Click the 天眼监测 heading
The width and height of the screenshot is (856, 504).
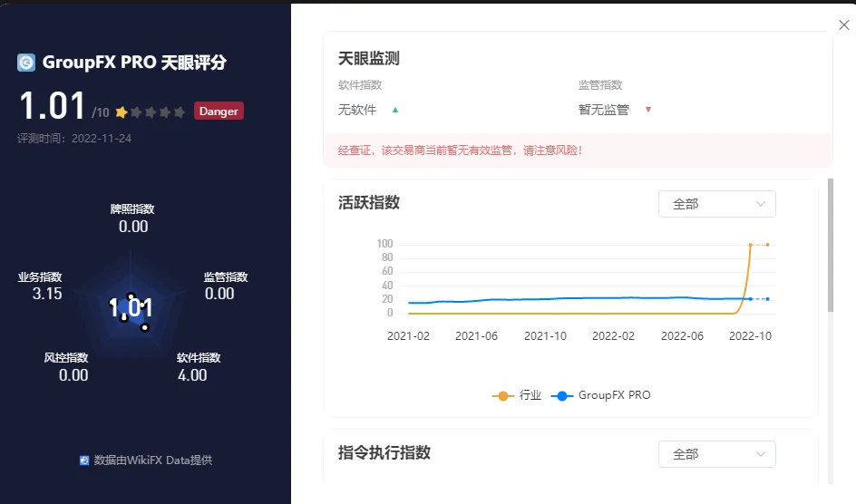coord(369,58)
